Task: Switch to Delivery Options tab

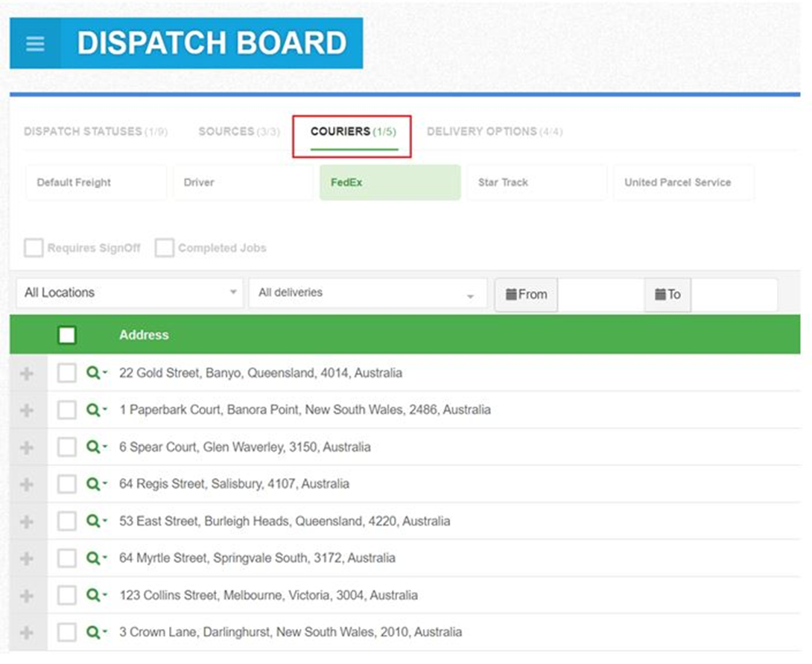Action: (x=495, y=132)
